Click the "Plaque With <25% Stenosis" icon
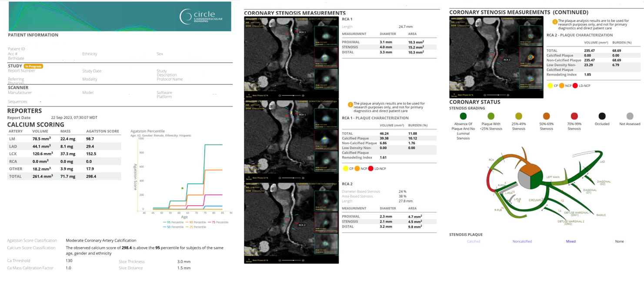Screen dimensions: 644x283 point(491,117)
